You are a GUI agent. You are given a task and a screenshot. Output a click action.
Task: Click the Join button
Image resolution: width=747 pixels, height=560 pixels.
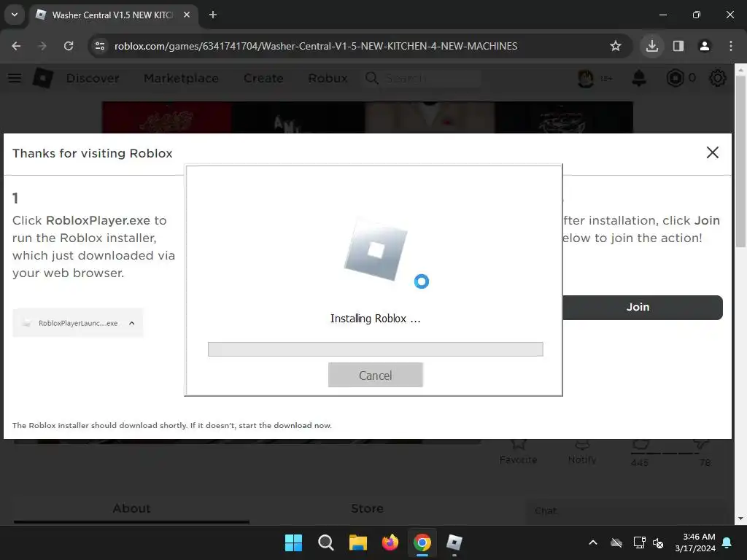[x=642, y=307]
